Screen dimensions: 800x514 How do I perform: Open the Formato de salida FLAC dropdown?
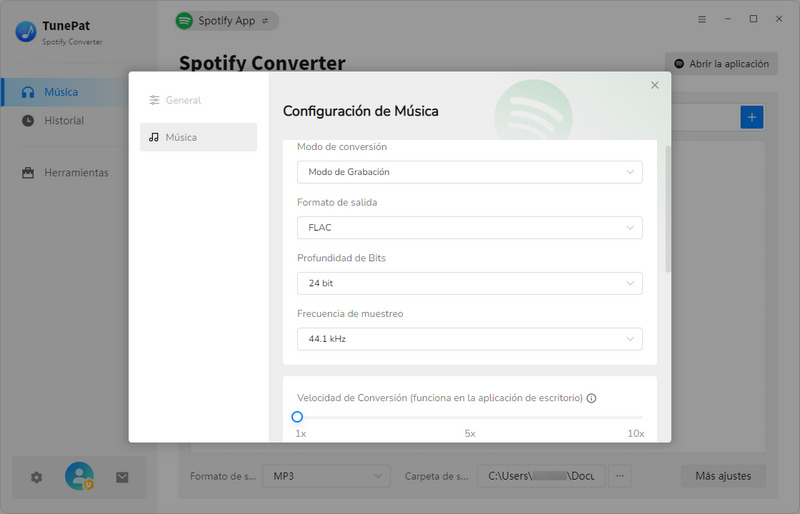coord(469,228)
